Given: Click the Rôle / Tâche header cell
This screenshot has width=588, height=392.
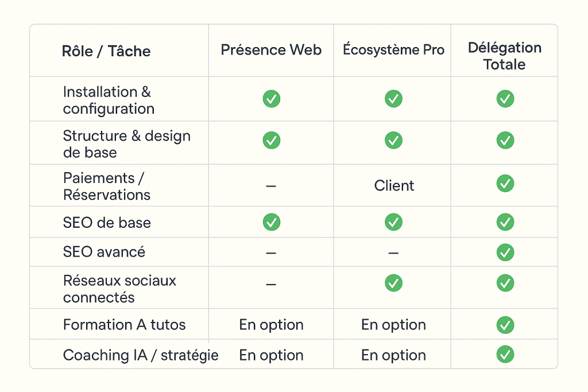Looking at the screenshot, I should coord(106,51).
